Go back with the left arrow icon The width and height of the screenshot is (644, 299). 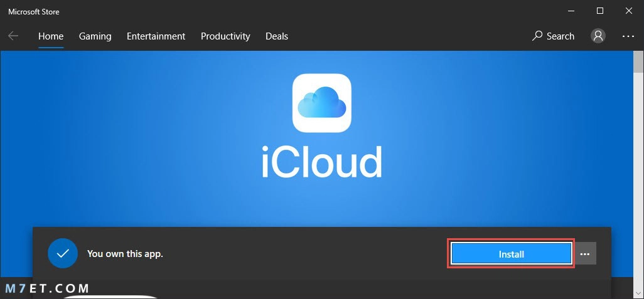coord(13,36)
